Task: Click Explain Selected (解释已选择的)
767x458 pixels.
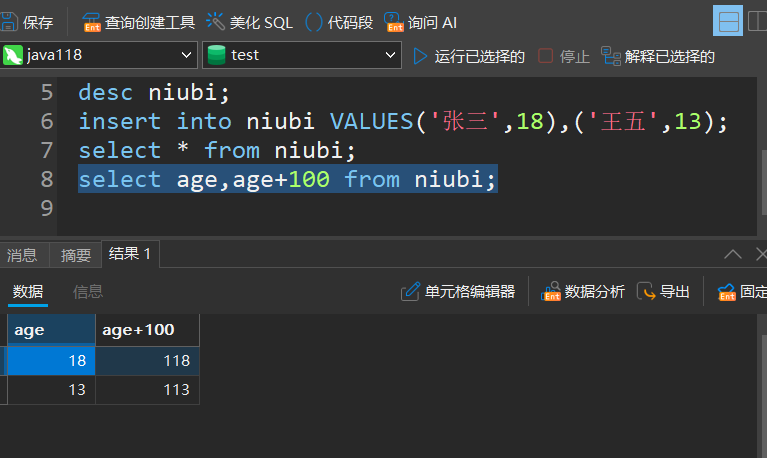Action: pyautogui.click(x=658, y=56)
